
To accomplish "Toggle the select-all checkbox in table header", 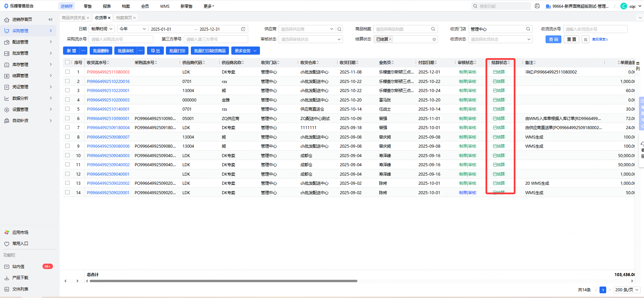I will click(67, 62).
